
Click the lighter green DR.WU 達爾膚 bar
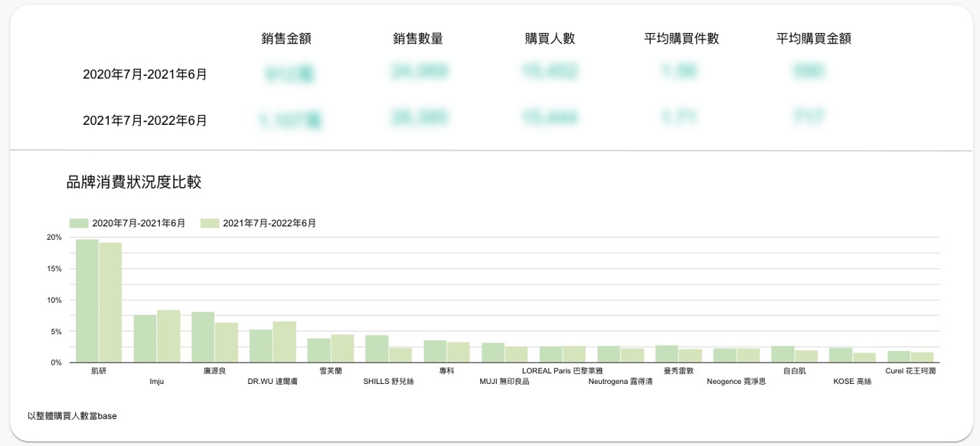click(x=284, y=342)
